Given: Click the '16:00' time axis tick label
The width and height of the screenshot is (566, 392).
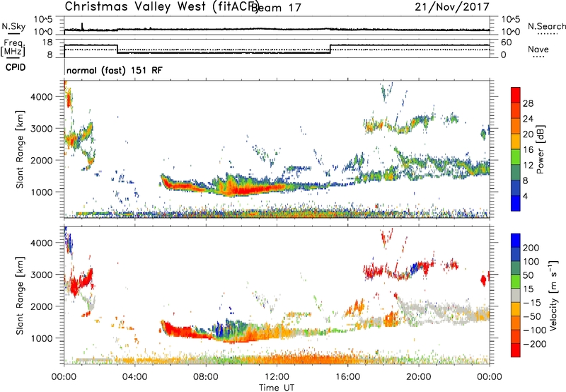Looking at the screenshot, I should (x=348, y=377).
